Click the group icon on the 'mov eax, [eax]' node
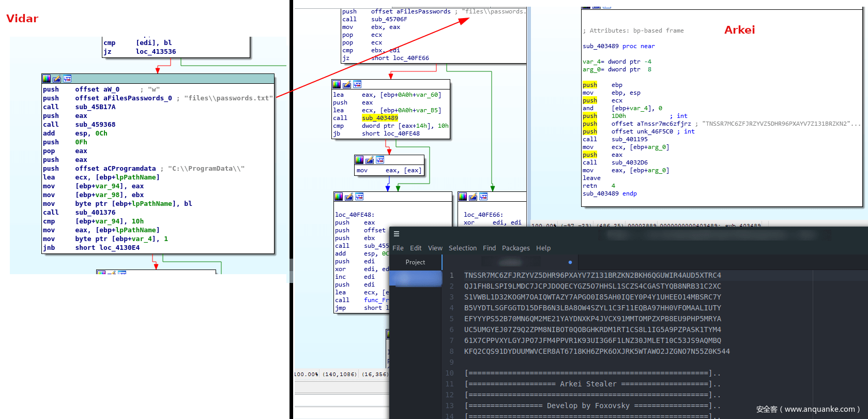Screen dimensions: 868x419 pyautogui.click(x=380, y=160)
